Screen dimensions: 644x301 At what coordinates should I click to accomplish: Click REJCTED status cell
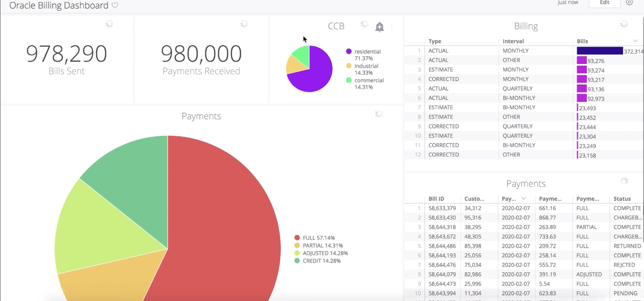[x=624, y=265]
